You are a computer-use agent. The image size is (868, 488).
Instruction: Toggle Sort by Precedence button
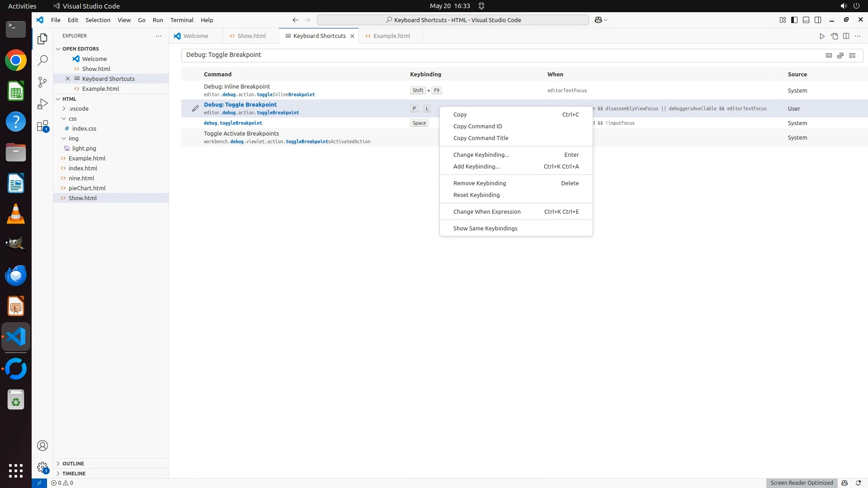pyautogui.click(x=840, y=55)
